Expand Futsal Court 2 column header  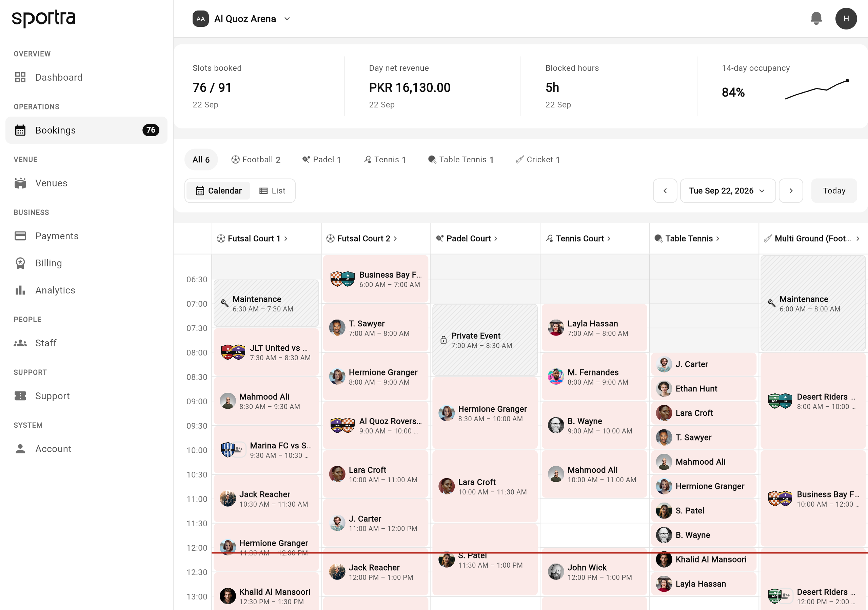(x=362, y=238)
